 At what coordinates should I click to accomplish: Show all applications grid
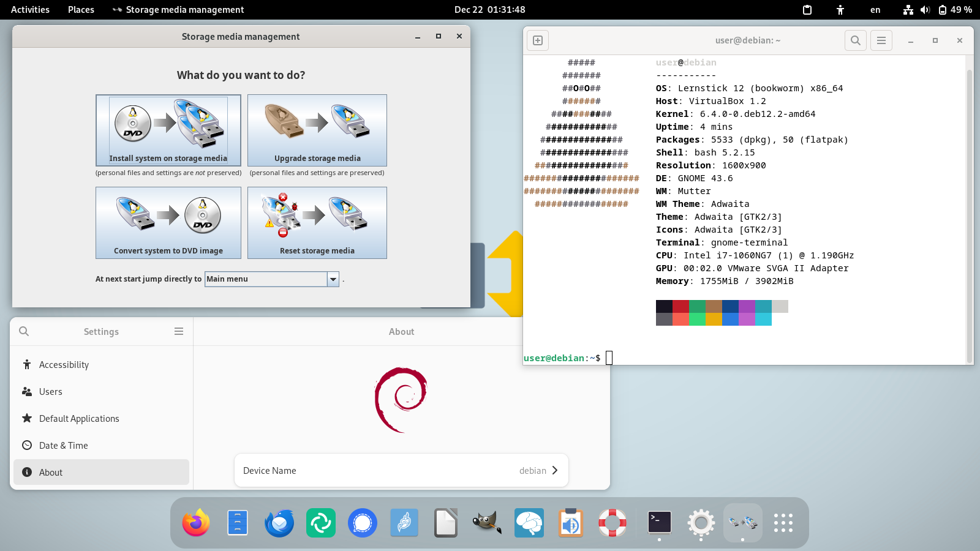pyautogui.click(x=783, y=523)
